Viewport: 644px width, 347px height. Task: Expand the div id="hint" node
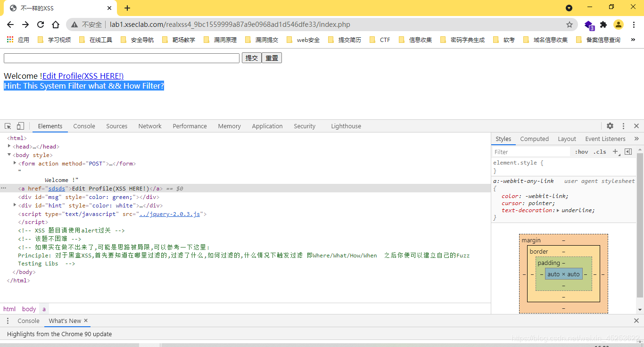pyautogui.click(x=15, y=205)
